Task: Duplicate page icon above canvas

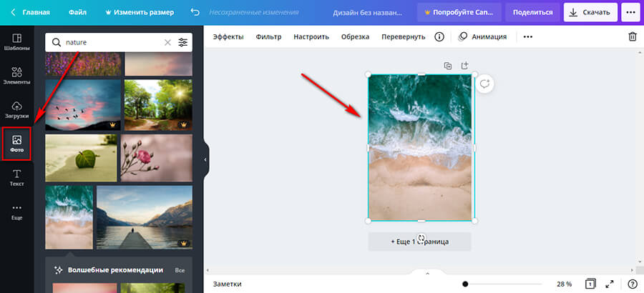Action: [448, 66]
